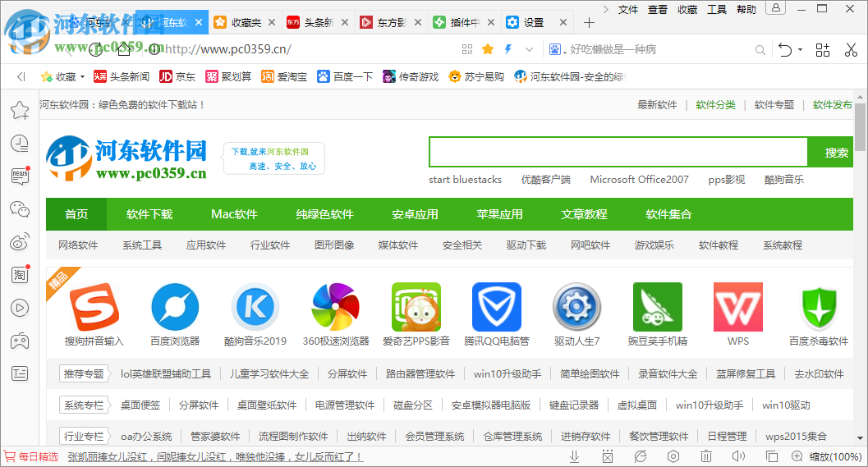Open the 百度浏览器 app icon
Viewport: 868px width, 467px height.
pyautogui.click(x=175, y=307)
